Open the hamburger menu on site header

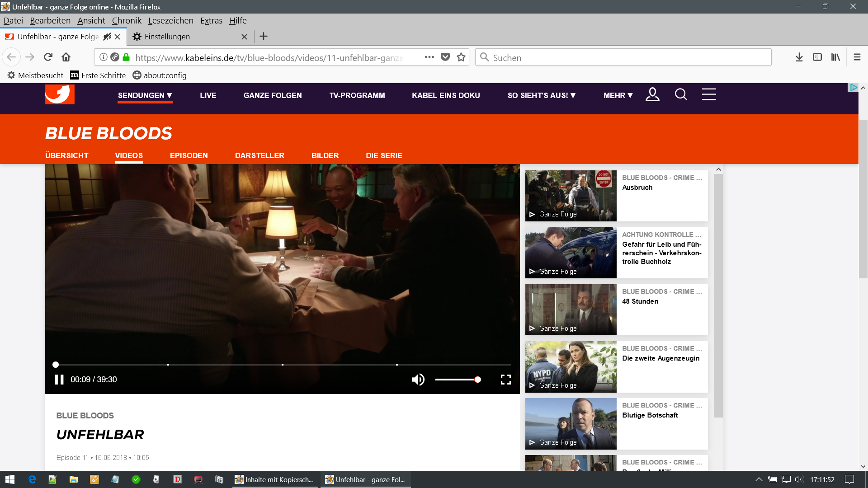click(x=709, y=95)
